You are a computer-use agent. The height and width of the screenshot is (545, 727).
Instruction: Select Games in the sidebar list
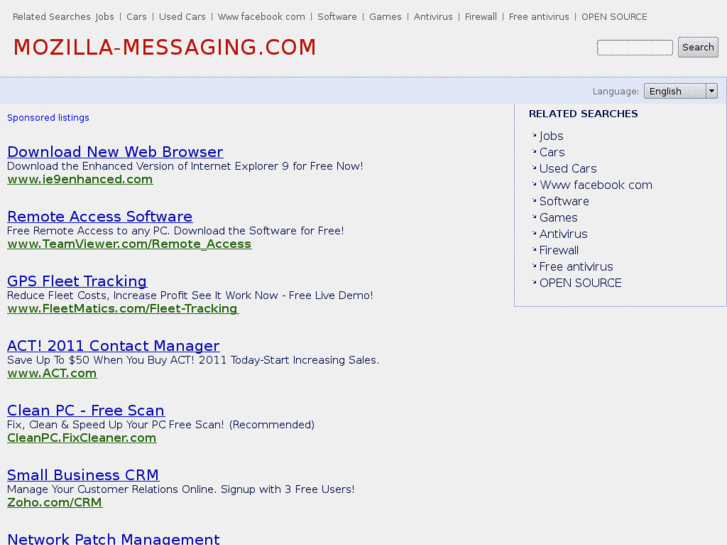[x=558, y=218]
